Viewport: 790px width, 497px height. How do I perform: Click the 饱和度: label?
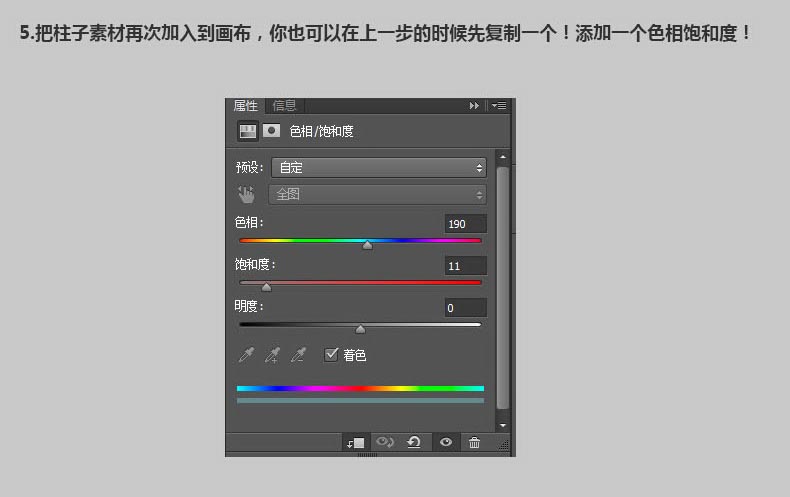[x=255, y=264]
